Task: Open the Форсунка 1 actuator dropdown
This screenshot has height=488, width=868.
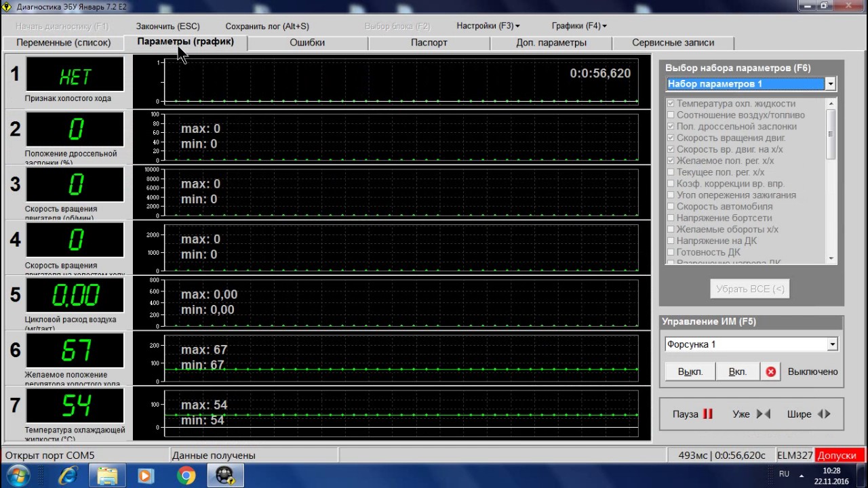Action: (x=832, y=344)
